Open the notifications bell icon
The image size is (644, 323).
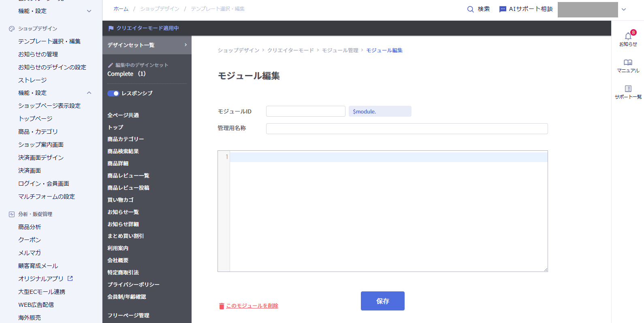point(628,36)
